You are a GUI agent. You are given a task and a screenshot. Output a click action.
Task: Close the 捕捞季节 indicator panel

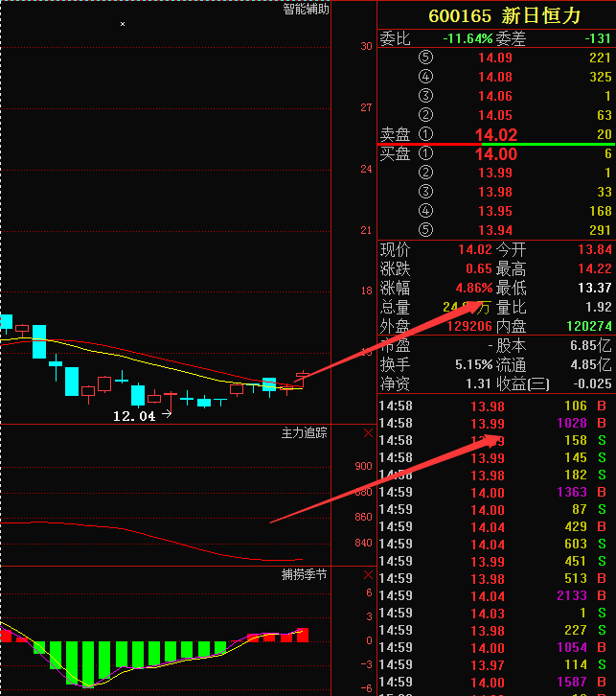(368, 575)
